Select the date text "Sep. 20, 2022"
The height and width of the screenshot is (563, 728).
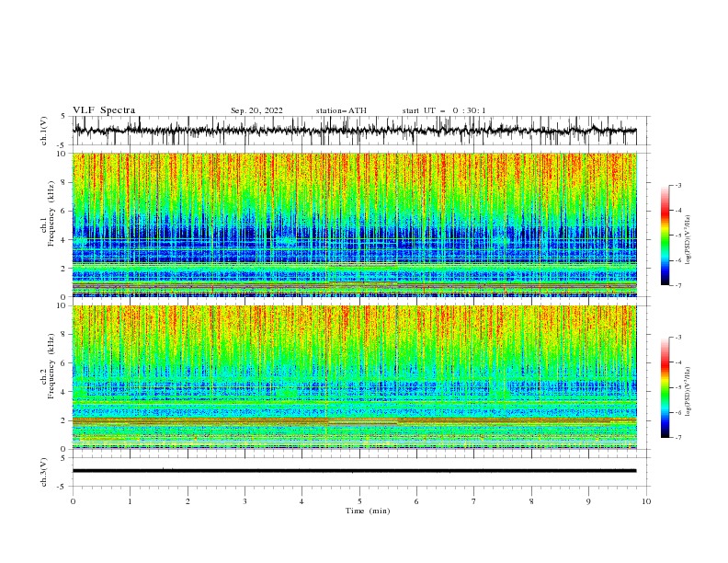point(256,110)
